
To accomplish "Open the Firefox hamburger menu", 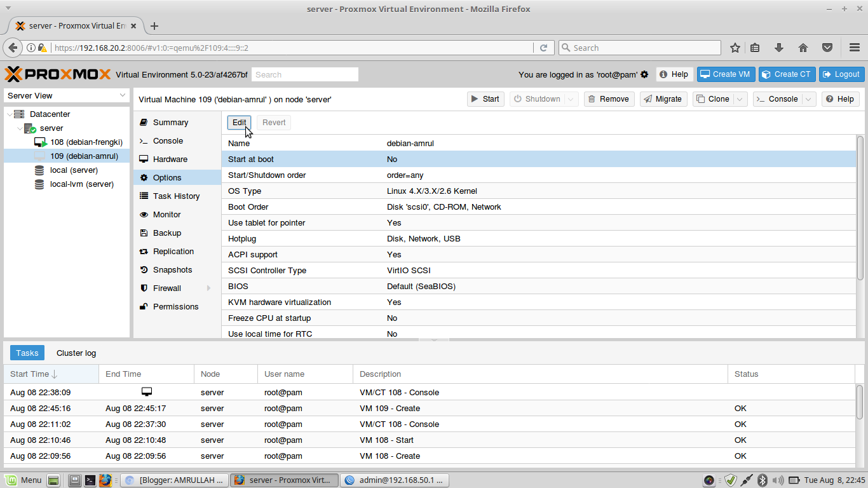I will coord(855,48).
